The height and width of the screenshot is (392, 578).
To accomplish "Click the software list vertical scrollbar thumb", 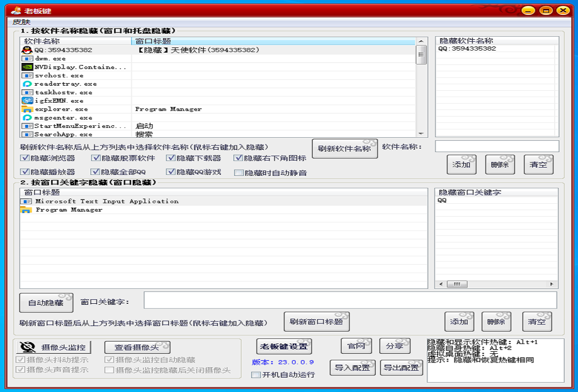I will pyautogui.click(x=421, y=55).
